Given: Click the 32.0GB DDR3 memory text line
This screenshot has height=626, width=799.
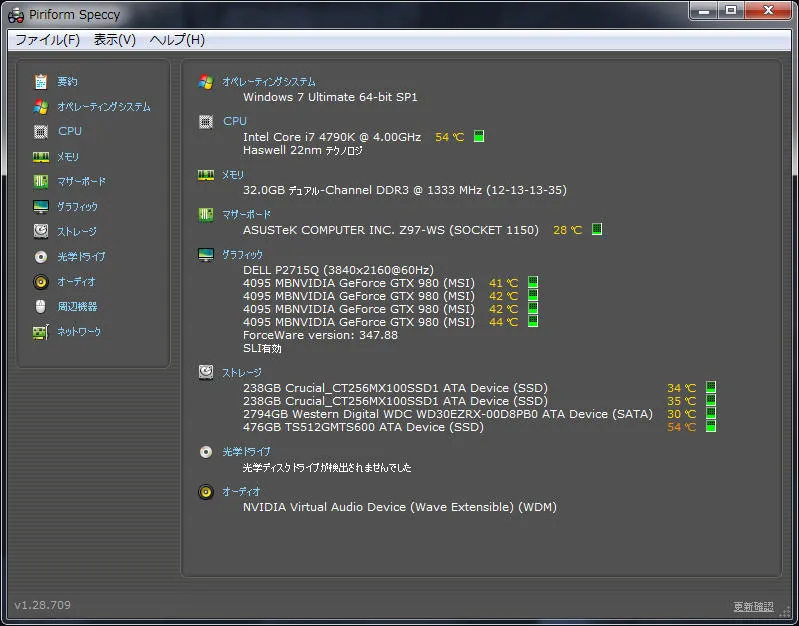Looking at the screenshot, I should coord(405,190).
